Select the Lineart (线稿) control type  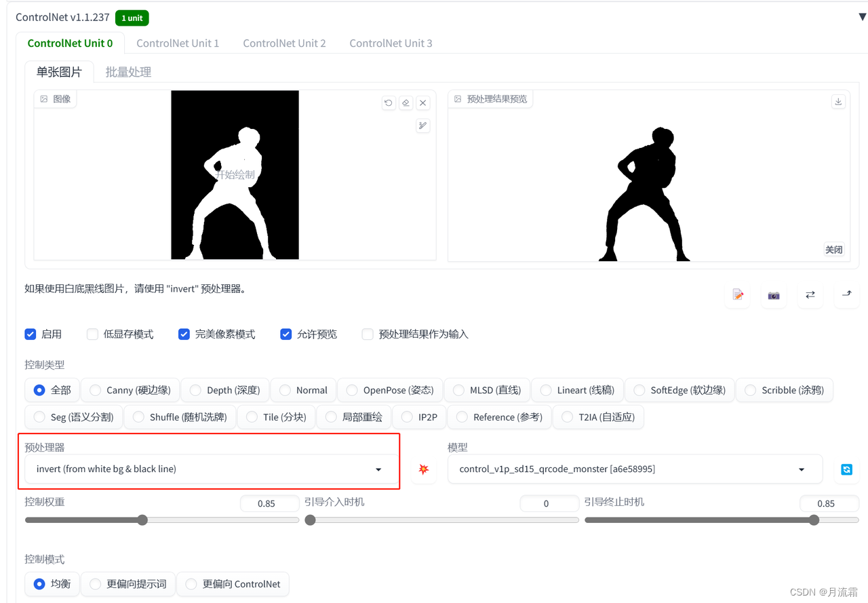[577, 390]
